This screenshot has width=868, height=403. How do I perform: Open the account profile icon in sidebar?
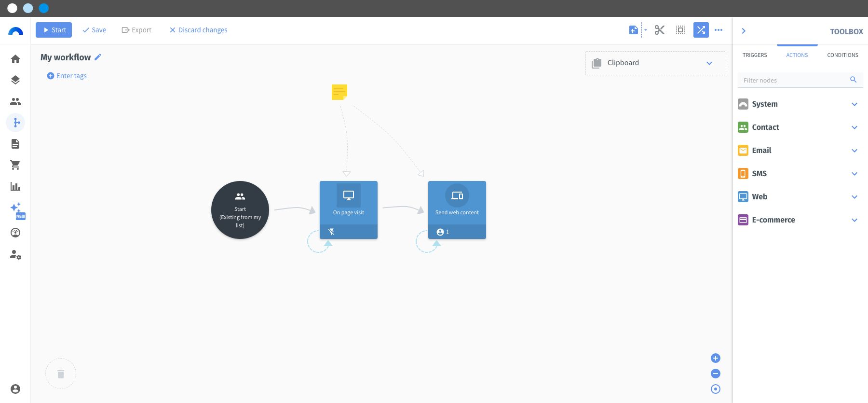tap(15, 389)
